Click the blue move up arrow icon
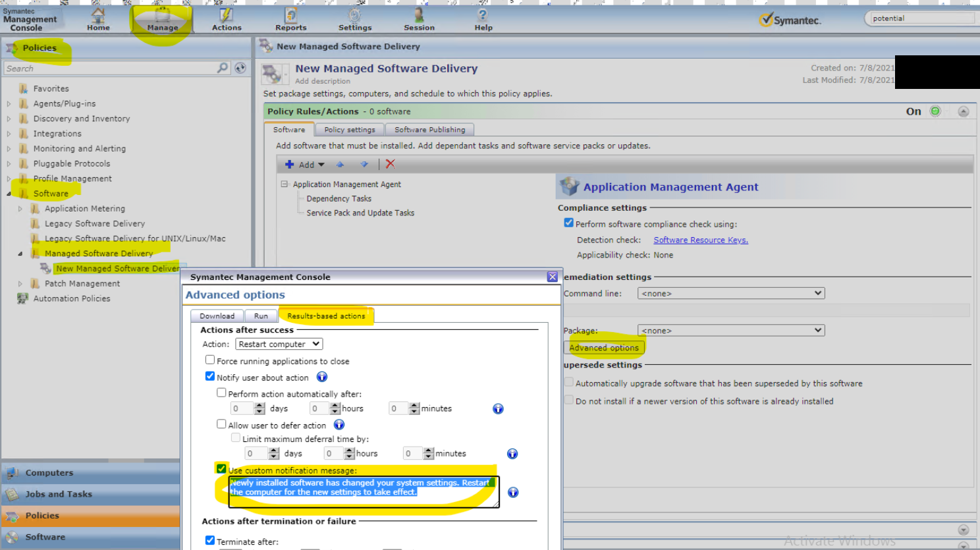The width and height of the screenshot is (980, 550). (340, 165)
